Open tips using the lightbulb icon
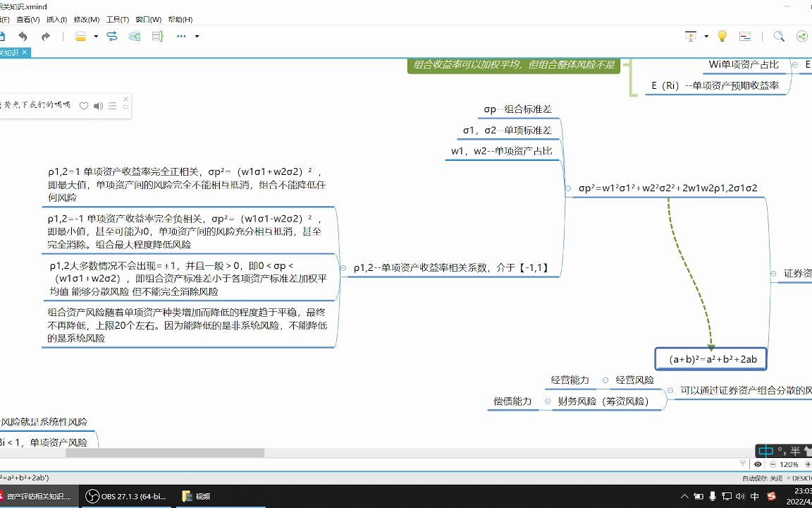812x508 pixels. point(722,36)
